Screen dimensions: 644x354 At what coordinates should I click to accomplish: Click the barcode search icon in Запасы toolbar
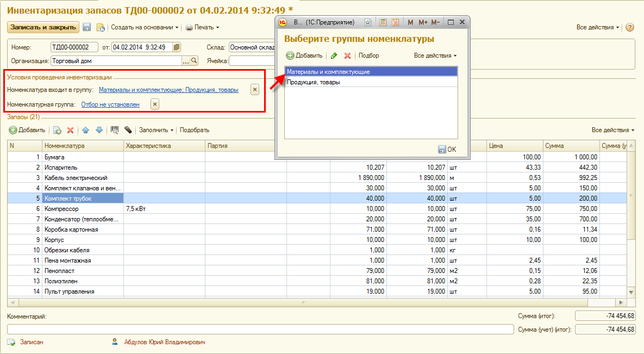coord(115,130)
